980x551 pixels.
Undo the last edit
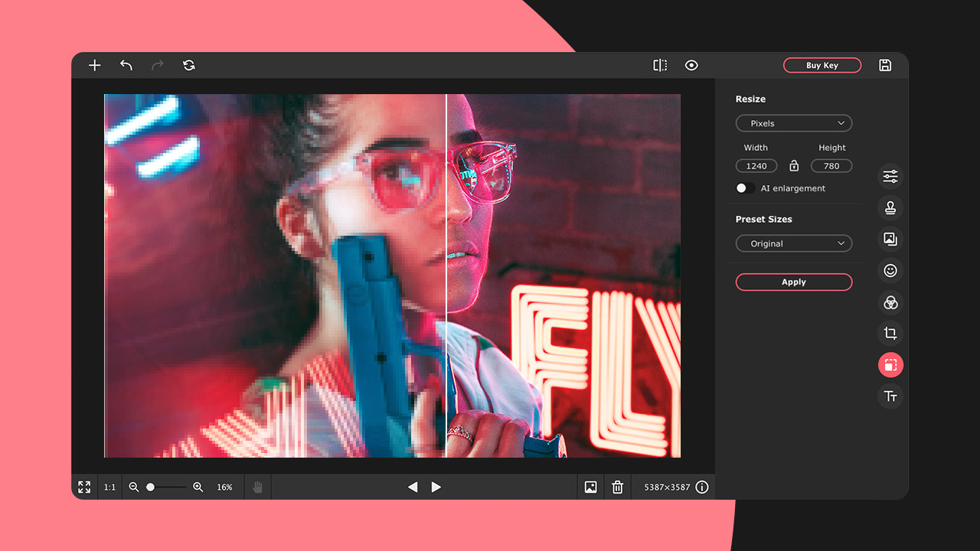(x=126, y=66)
